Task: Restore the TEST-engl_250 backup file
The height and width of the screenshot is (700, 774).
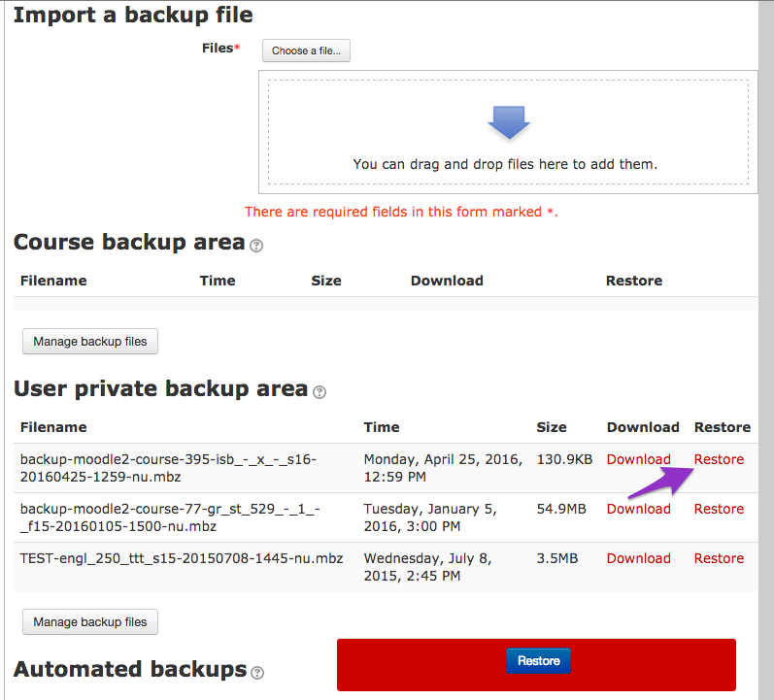Action: pos(719,558)
